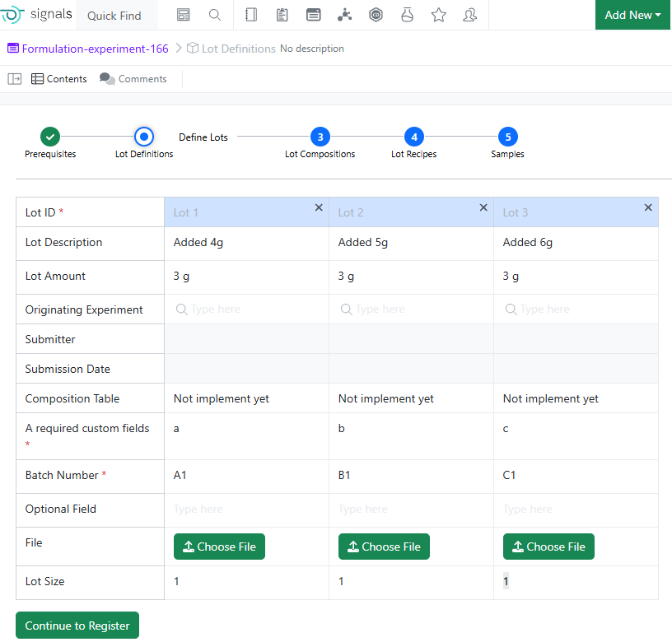Open the hexagon materials icon in toolbar
The width and height of the screenshot is (672, 642).
(x=376, y=15)
